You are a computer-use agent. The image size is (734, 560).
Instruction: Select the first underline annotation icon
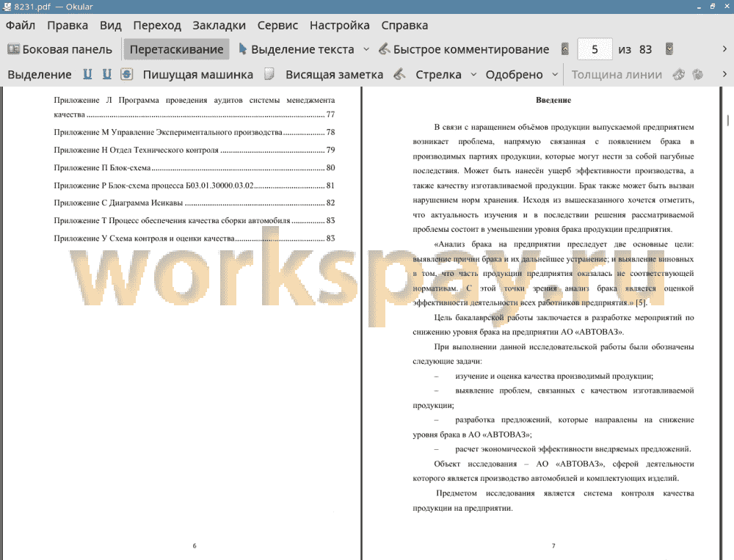pyautogui.click(x=87, y=74)
